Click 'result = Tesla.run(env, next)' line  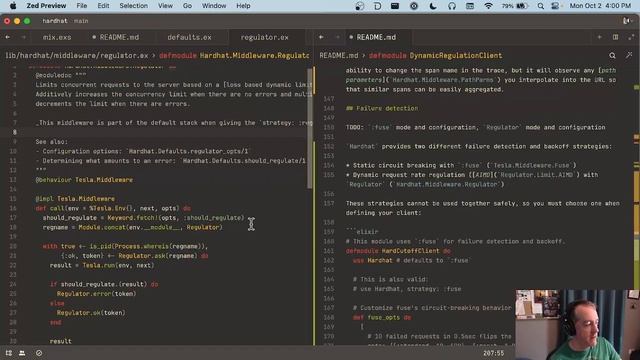tap(102, 265)
